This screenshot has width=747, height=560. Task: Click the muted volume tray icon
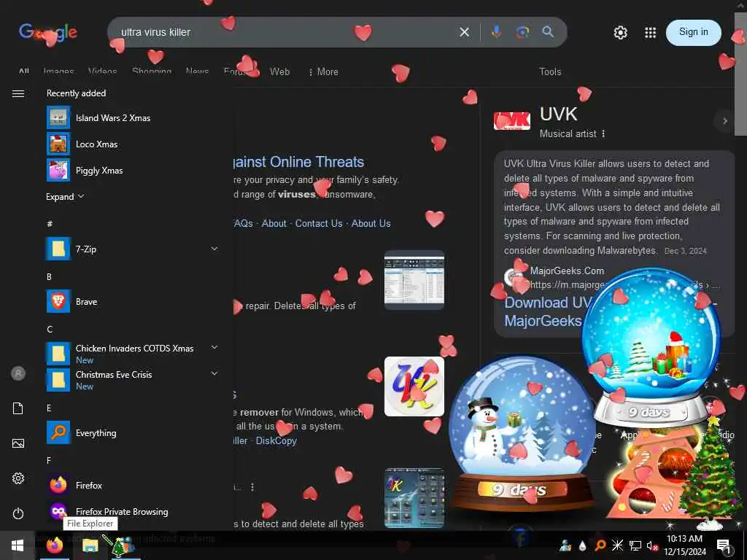click(652, 545)
